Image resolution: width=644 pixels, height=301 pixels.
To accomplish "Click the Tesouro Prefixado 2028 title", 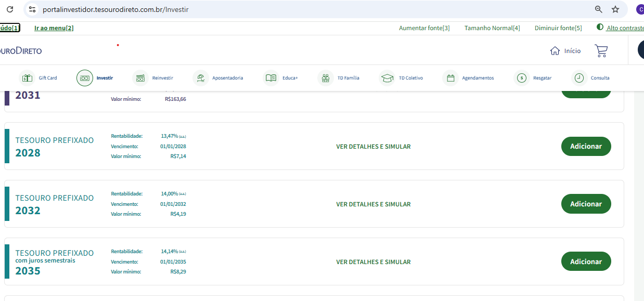I will tap(55, 147).
